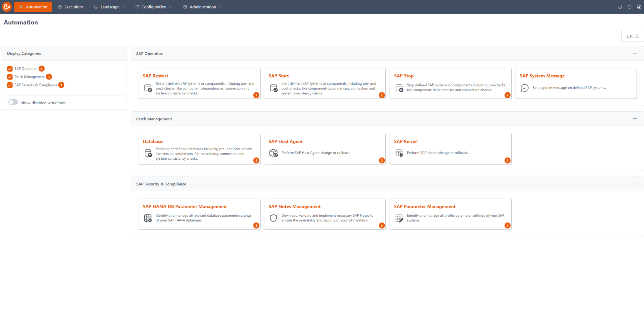Switch to List view
Image resolution: width=644 pixels, height=334 pixels.
(x=632, y=36)
